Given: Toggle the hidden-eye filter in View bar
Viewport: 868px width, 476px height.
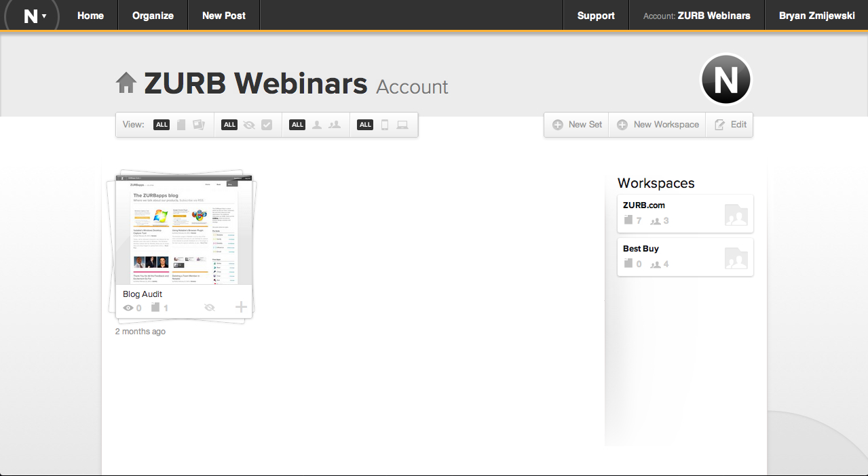Looking at the screenshot, I should [x=249, y=125].
